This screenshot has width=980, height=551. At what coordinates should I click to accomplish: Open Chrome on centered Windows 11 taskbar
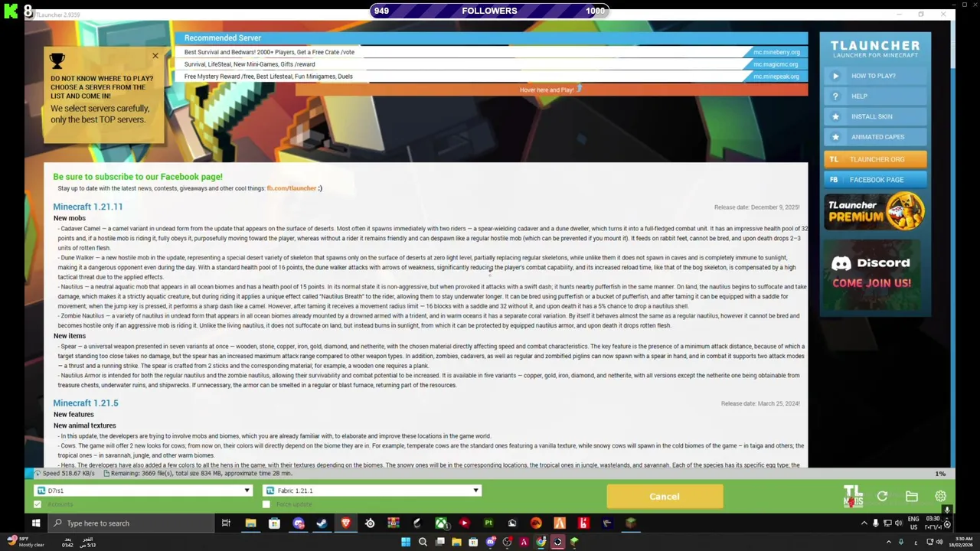(x=541, y=542)
